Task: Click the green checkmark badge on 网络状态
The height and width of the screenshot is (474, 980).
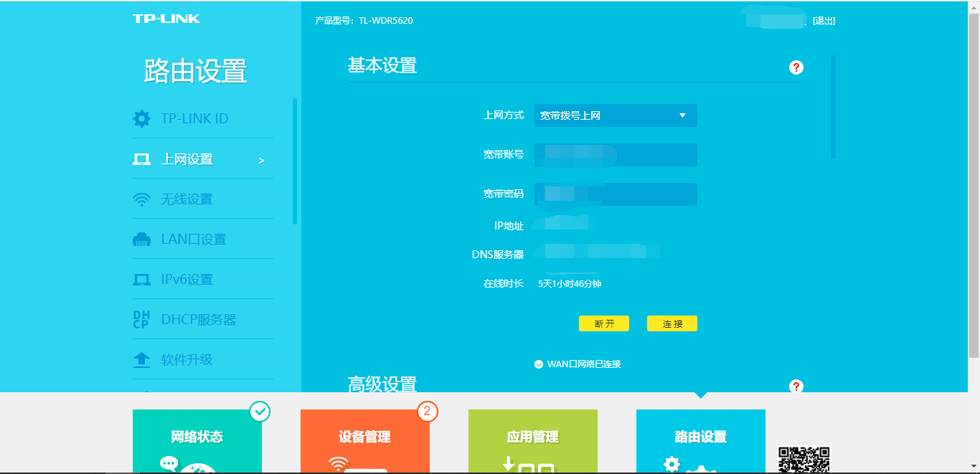Action: pos(260,411)
